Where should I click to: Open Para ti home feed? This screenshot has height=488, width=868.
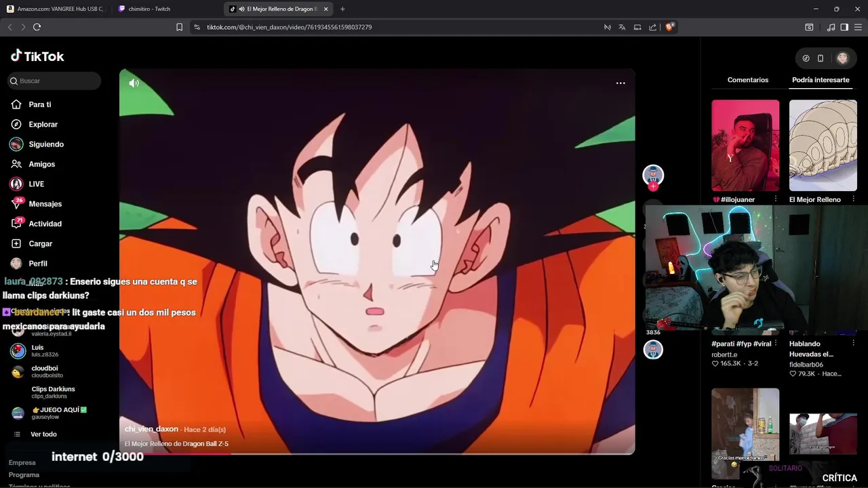point(39,104)
